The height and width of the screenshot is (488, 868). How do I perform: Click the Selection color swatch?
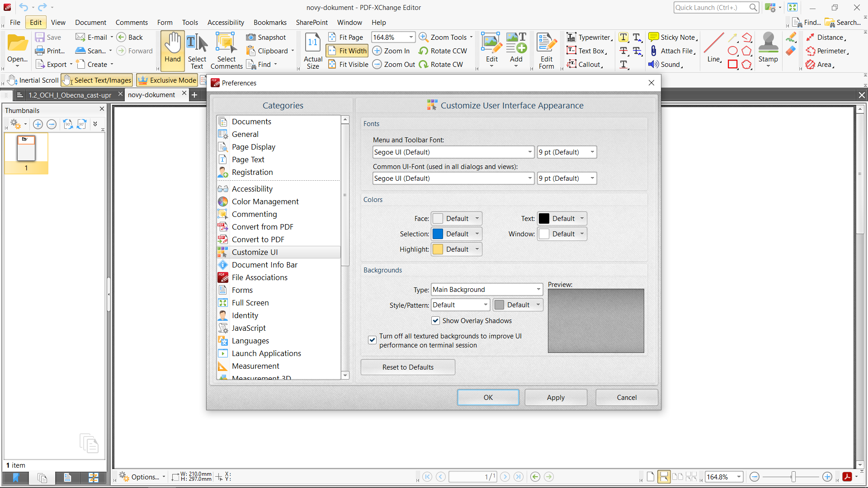(438, 234)
